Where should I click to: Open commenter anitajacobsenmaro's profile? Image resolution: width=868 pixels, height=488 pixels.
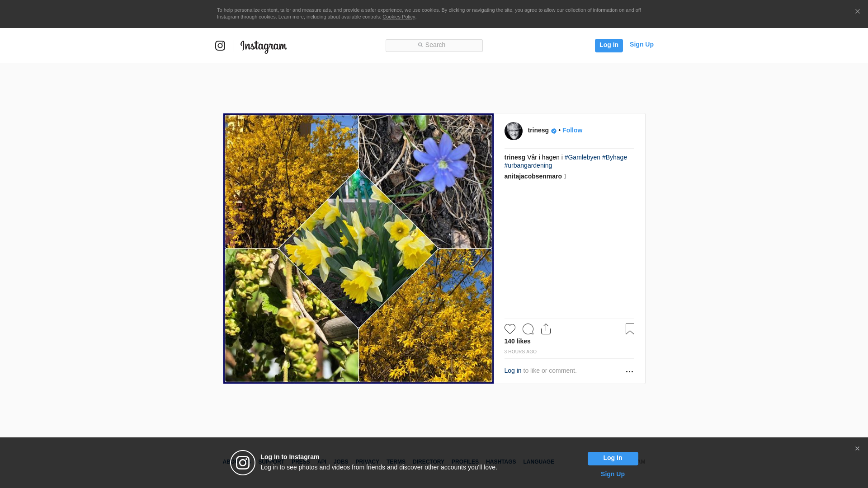tap(533, 176)
